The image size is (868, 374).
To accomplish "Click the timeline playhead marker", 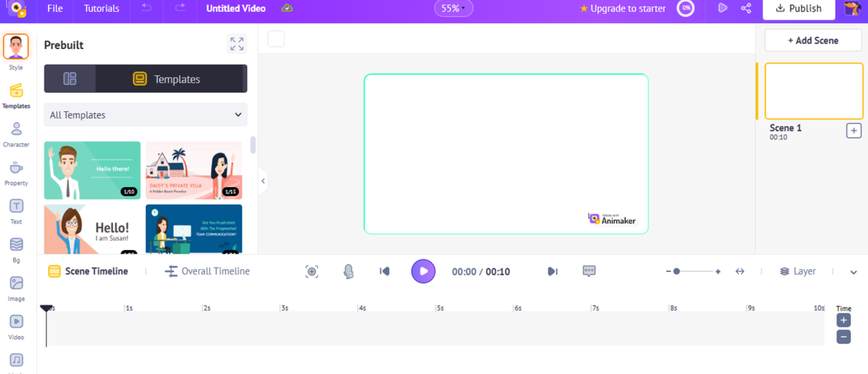I will (47, 308).
